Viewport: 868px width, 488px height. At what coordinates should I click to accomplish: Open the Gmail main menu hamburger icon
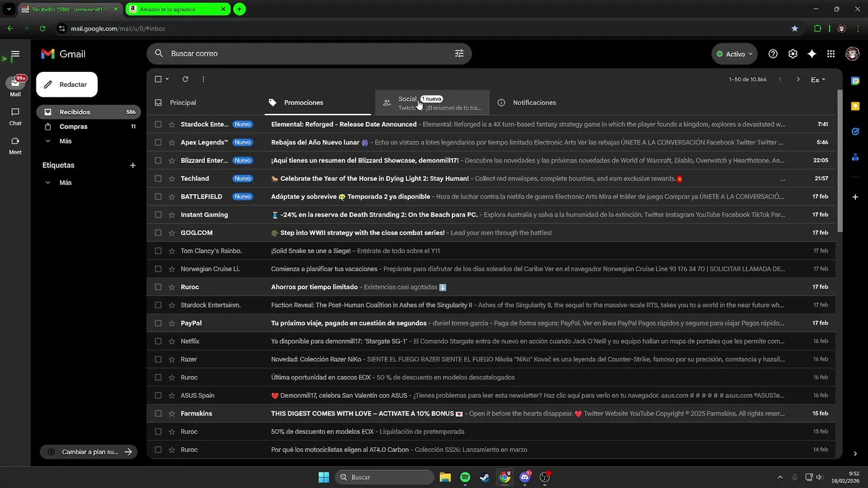click(x=15, y=54)
